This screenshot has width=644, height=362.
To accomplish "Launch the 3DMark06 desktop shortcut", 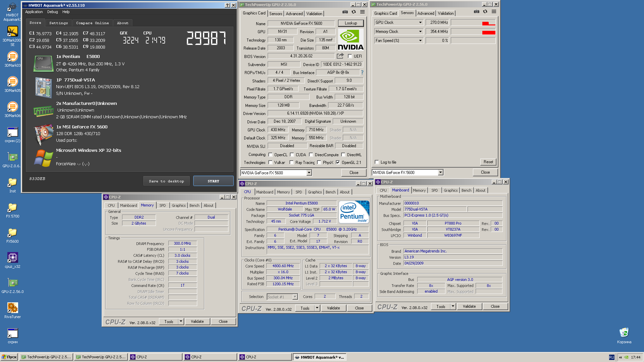I will (12, 109).
